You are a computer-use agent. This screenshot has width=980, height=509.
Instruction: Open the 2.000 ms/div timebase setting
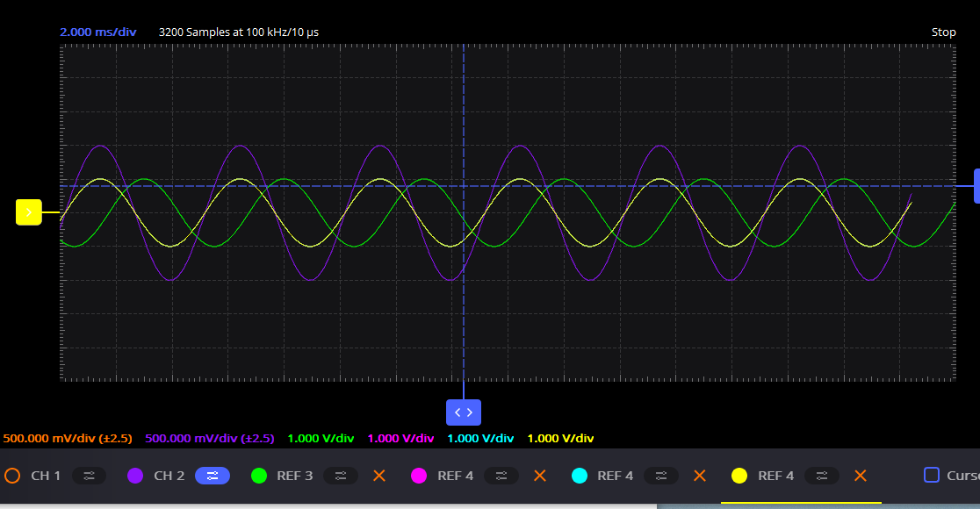pos(97,32)
